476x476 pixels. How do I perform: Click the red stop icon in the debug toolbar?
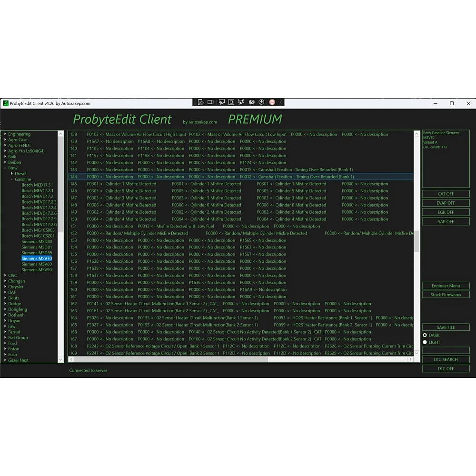pos(272,102)
